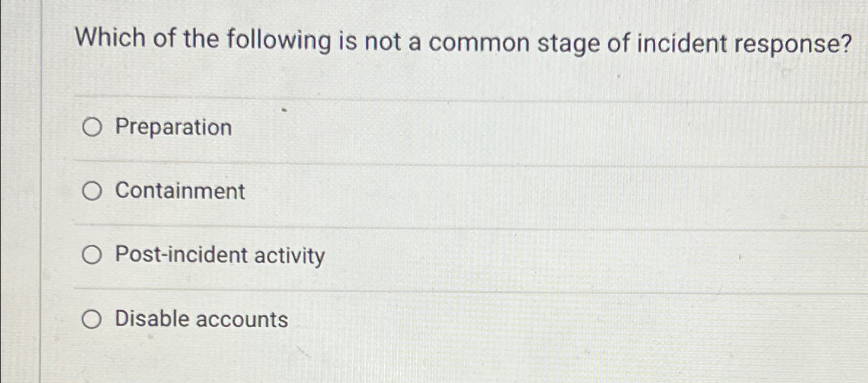
Task: Click the Post-incident activity label text
Action: point(219,255)
